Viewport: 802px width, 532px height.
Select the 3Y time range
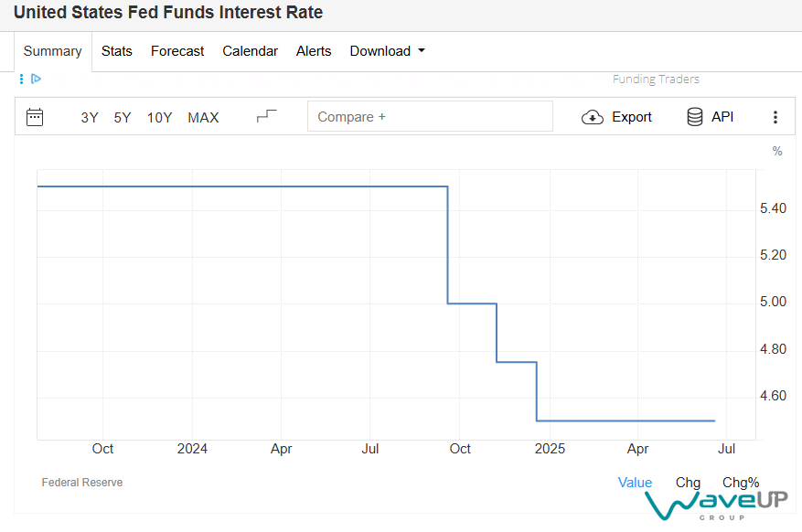coord(90,117)
